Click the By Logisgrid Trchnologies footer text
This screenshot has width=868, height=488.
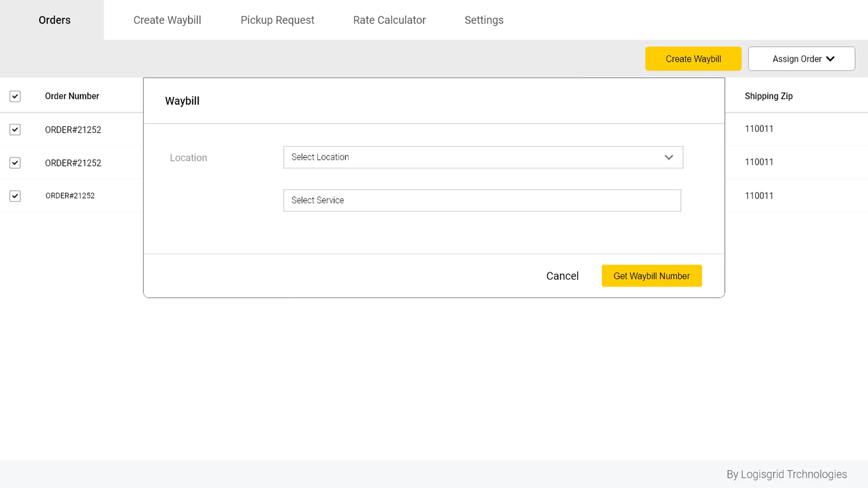coord(786,474)
